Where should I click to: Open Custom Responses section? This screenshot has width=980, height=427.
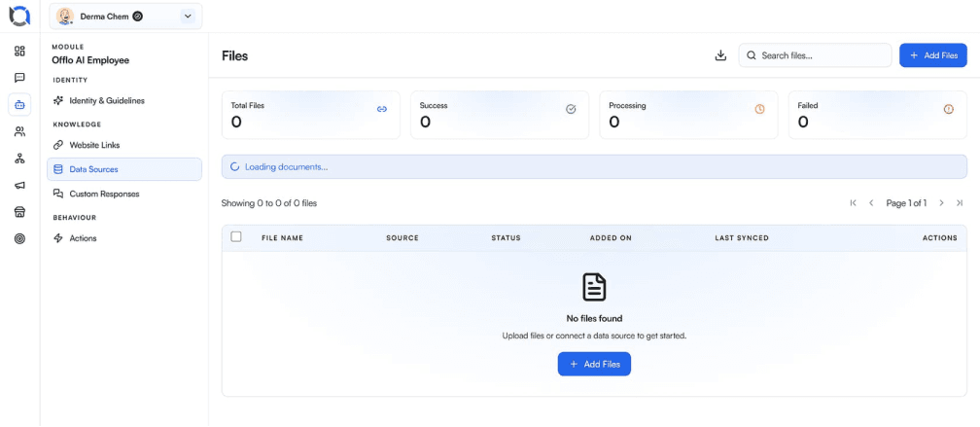(124, 194)
